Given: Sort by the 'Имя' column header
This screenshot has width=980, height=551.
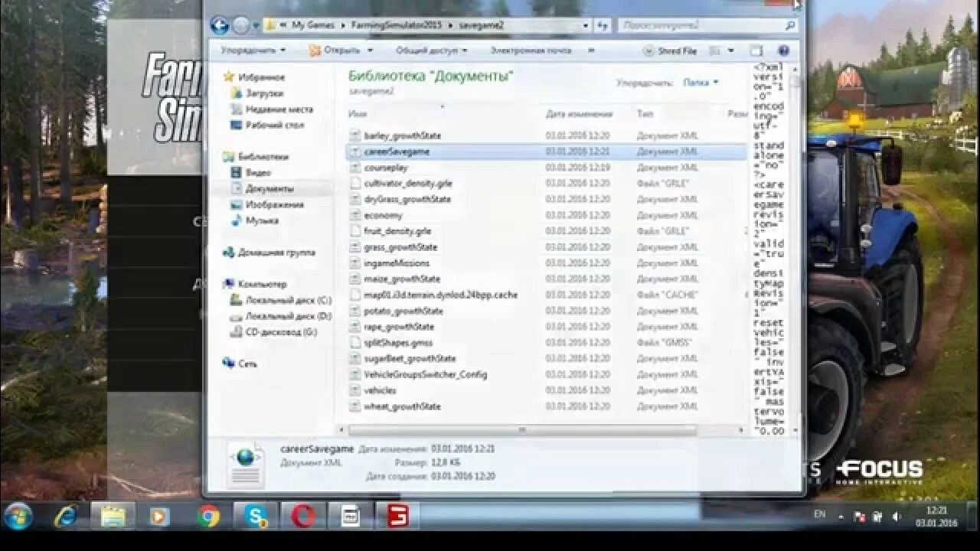Looking at the screenshot, I should pyautogui.click(x=358, y=114).
